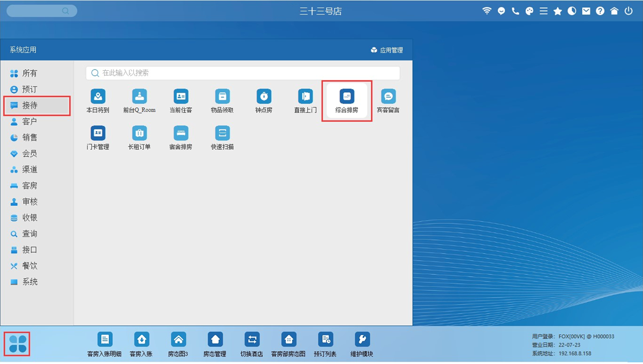Click the 应用管理 button
This screenshot has width=643, height=364.
[x=387, y=50]
